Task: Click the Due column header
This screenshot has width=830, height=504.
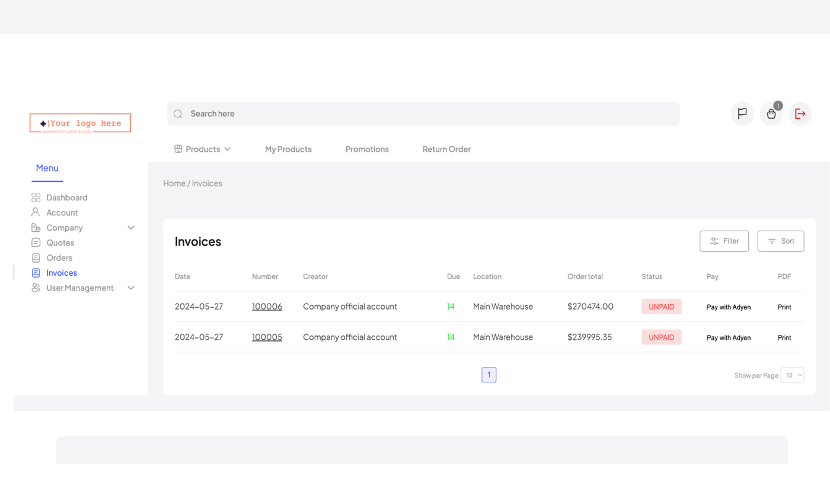Action: point(454,276)
